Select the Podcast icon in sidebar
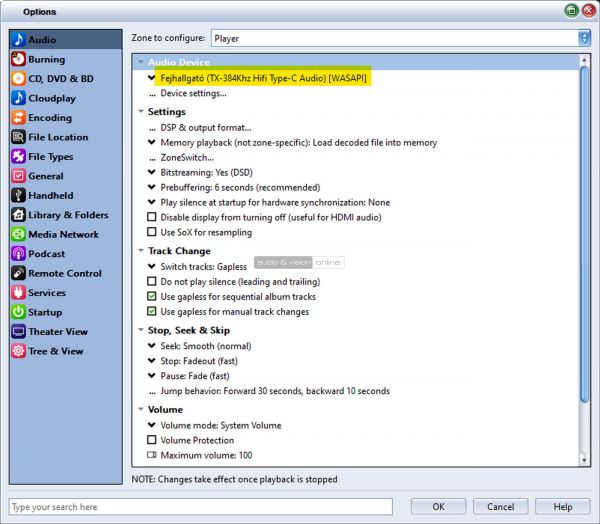 (x=19, y=254)
